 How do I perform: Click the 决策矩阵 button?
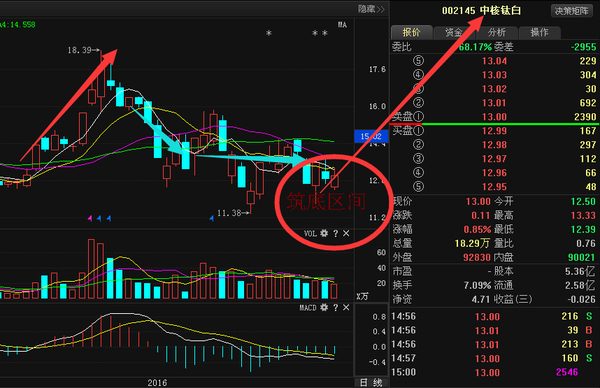(x=571, y=11)
